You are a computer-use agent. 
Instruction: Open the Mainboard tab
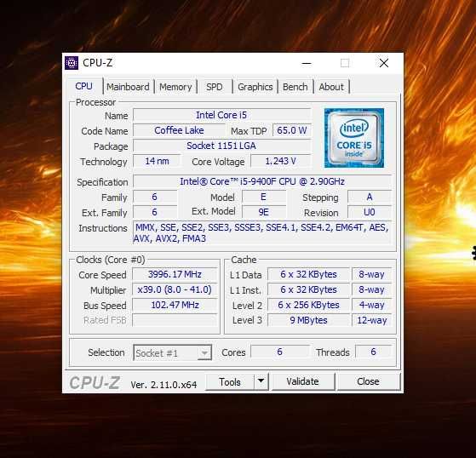coord(128,87)
